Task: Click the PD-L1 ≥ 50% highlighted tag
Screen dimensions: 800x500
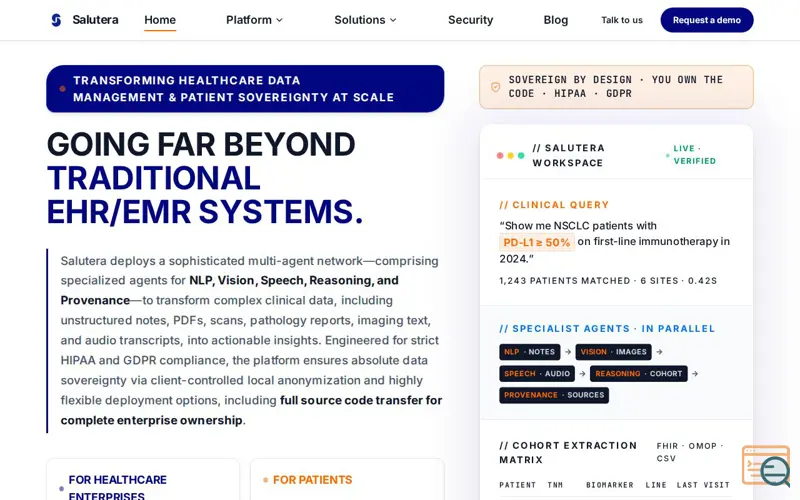Action: coord(537,242)
